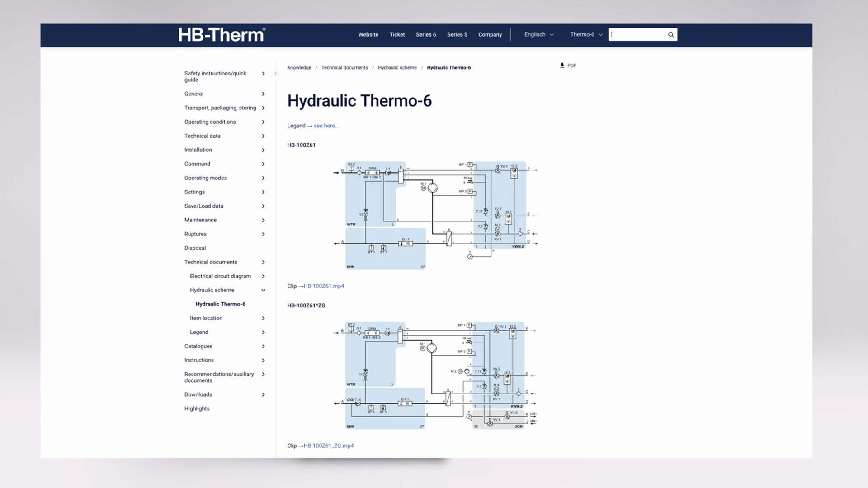Open the HB-100Z61.mp4 clip link

click(x=324, y=286)
